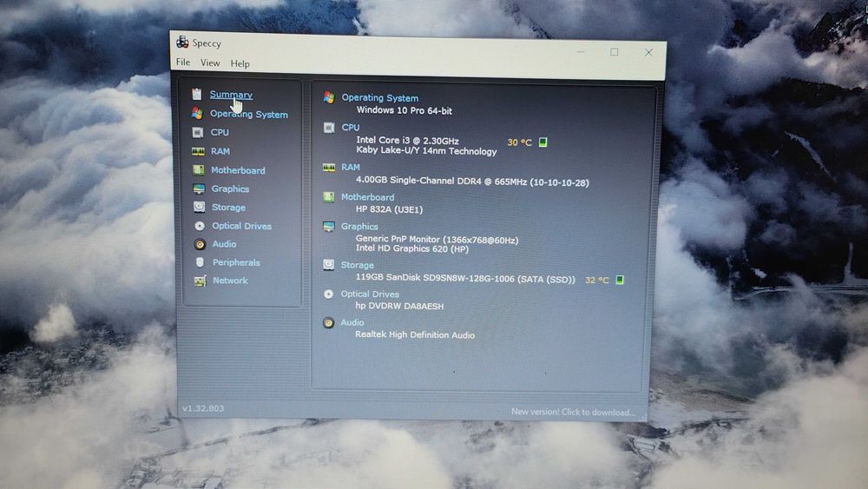Open Operating System sidebar section
Viewport: 868px width, 489px height.
click(248, 114)
